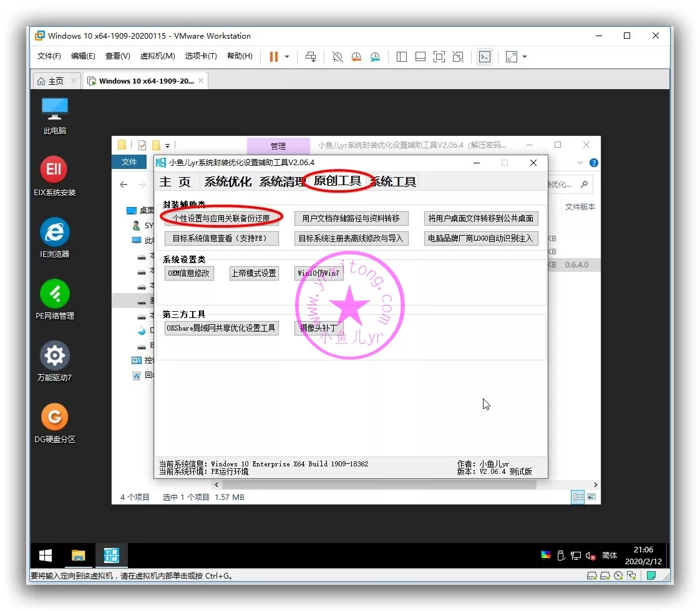Switch to the 系统清理 tab
The image size is (700, 611).
click(x=282, y=181)
